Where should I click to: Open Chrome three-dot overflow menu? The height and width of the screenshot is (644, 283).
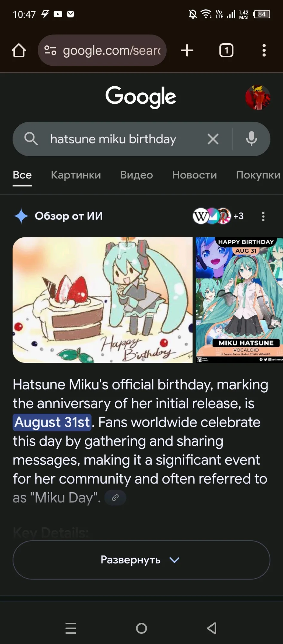coord(264,51)
